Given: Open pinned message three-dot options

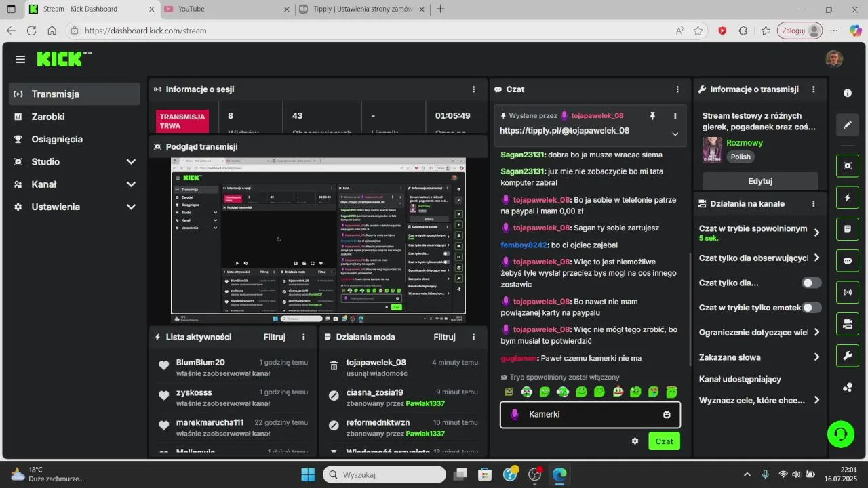Looking at the screenshot, I should [675, 116].
